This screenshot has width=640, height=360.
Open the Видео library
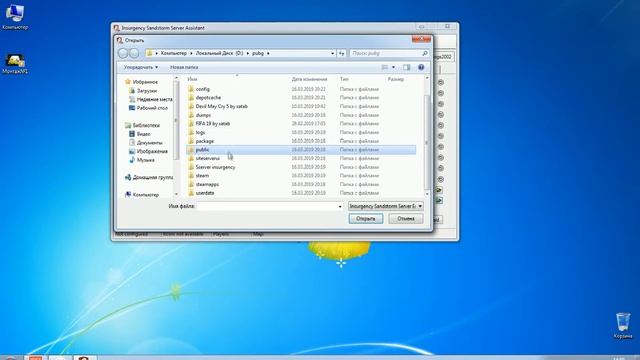[143, 134]
